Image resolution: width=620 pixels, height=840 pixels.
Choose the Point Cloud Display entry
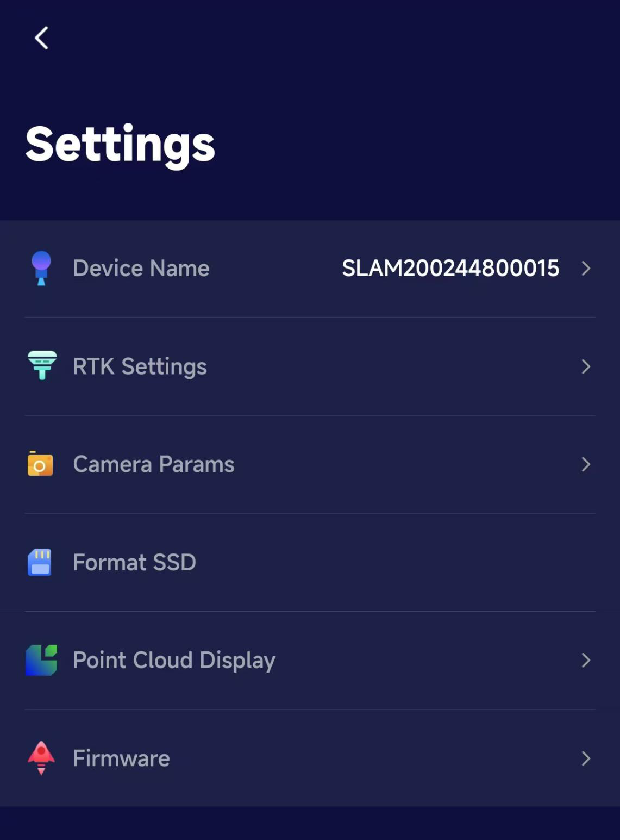(x=174, y=660)
